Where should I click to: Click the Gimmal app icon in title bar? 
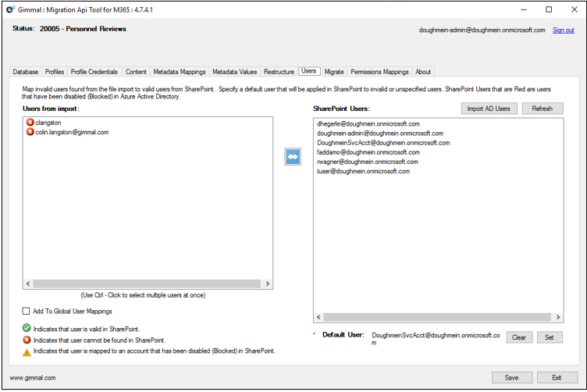point(9,9)
